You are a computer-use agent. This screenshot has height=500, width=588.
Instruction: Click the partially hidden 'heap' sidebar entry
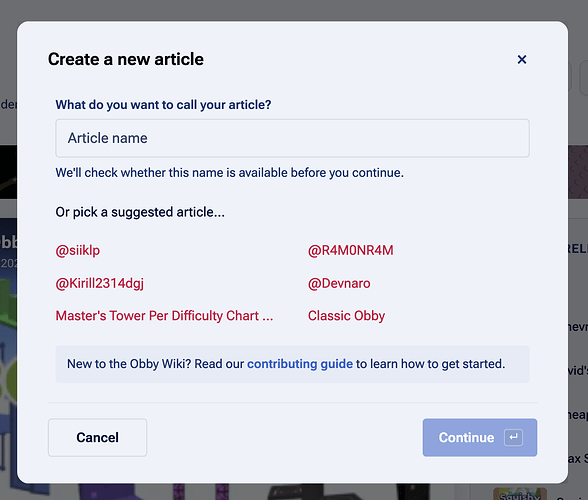(x=578, y=415)
